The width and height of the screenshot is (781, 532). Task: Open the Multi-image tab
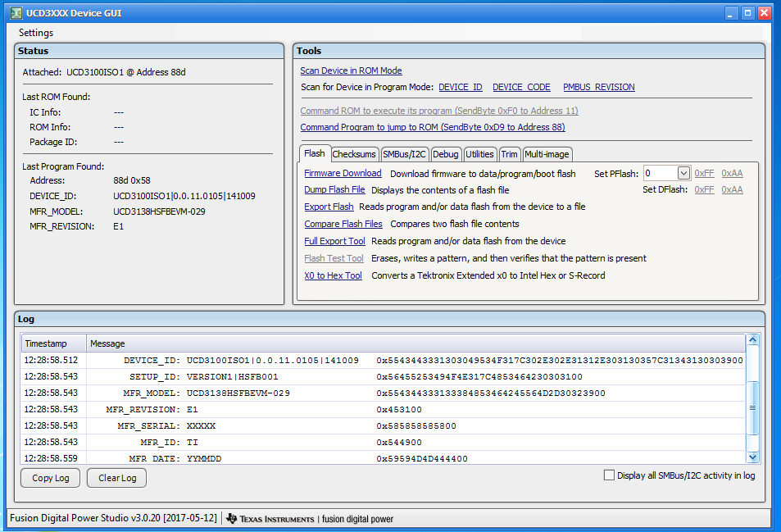[547, 154]
